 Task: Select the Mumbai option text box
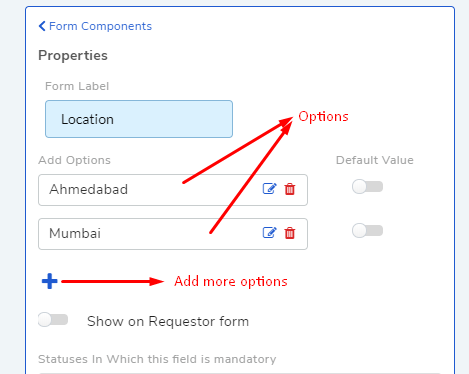pyautogui.click(x=173, y=234)
